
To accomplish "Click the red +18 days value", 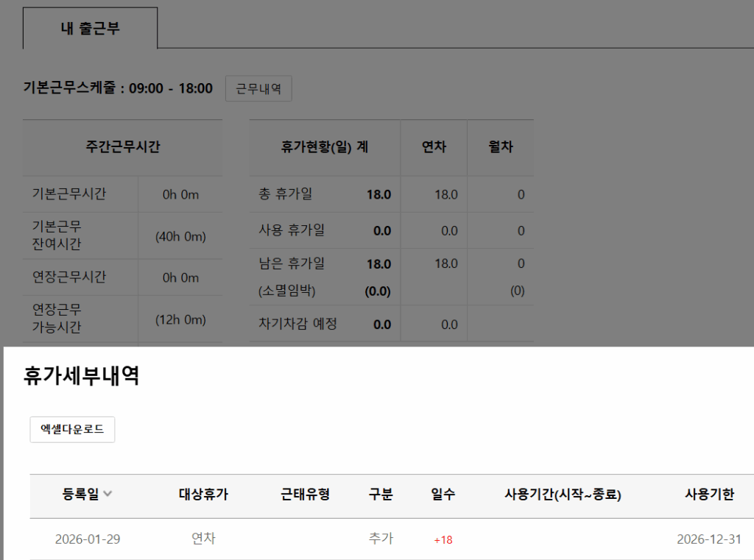I will click(443, 540).
